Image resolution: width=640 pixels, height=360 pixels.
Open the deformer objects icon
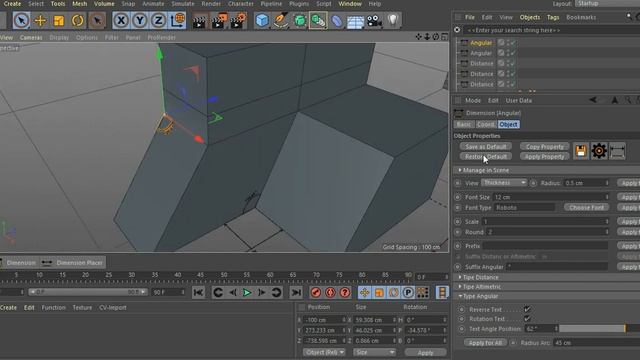(336, 20)
